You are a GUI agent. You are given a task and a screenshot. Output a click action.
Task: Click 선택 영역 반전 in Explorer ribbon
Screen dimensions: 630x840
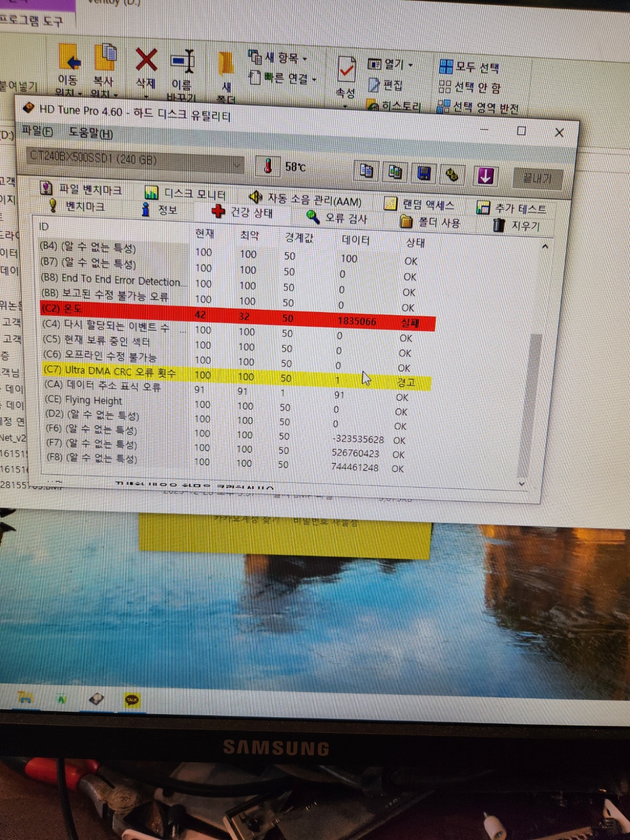[x=478, y=107]
